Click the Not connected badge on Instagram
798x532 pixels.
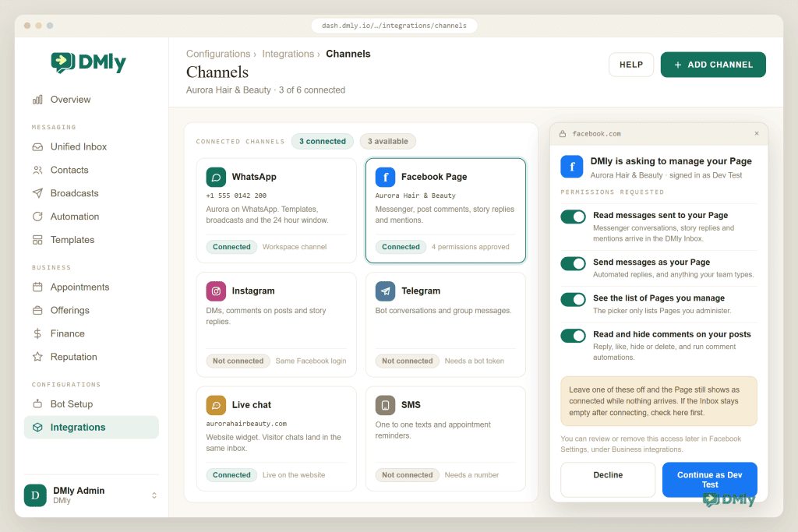pos(238,361)
